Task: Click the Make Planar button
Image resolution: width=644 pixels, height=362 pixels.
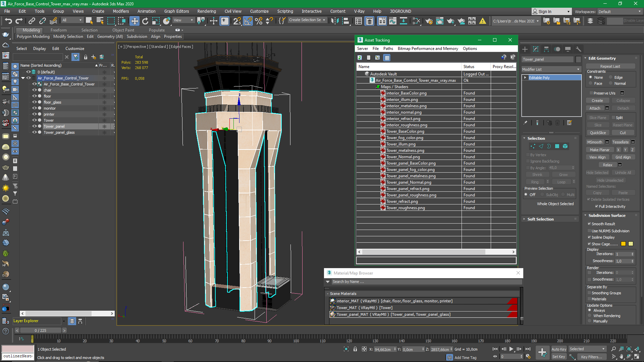Action: point(600,150)
